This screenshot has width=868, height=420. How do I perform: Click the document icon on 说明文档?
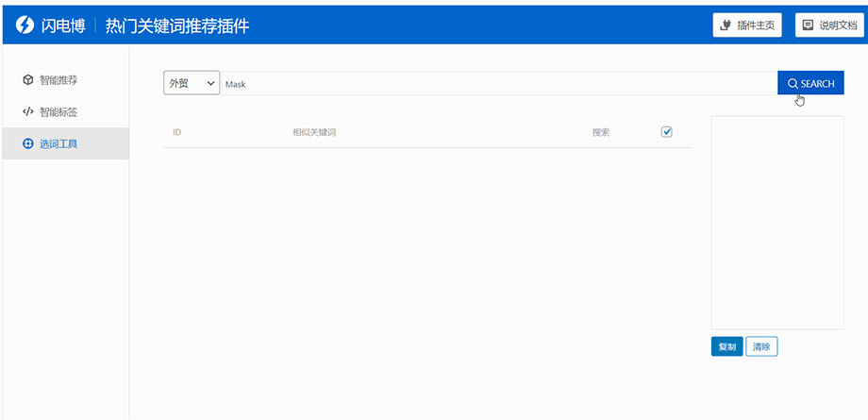[808, 25]
